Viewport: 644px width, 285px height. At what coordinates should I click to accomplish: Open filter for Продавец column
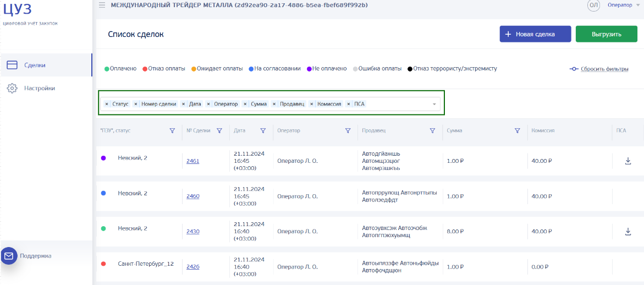coord(432,130)
